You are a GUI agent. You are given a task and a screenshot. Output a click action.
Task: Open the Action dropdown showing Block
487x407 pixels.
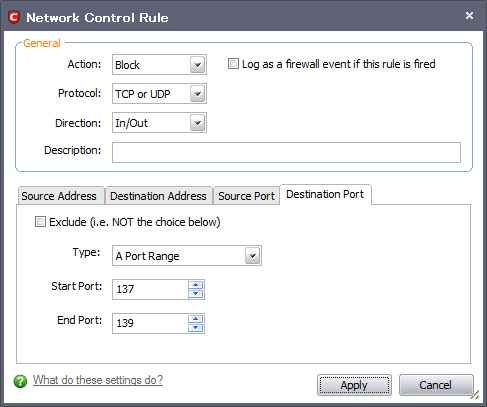159,65
